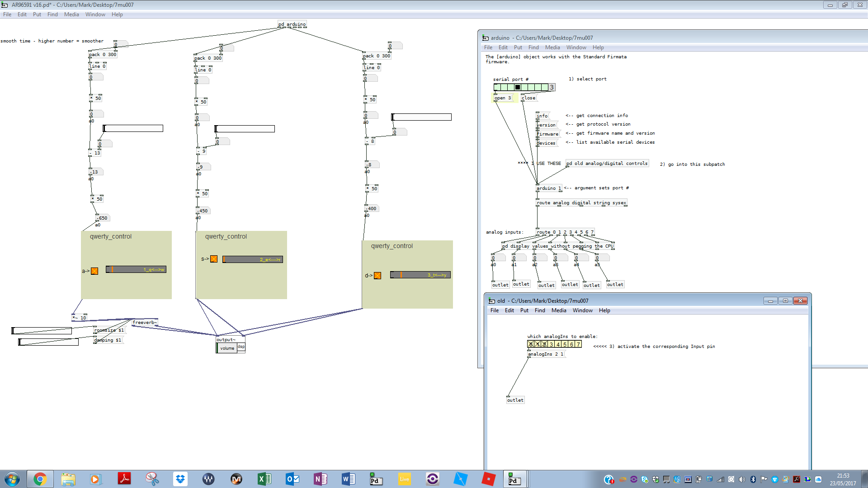This screenshot has height=488, width=868.
Task: Toggle the orange s-> checkbox in qwerty_control
Action: (x=214, y=259)
